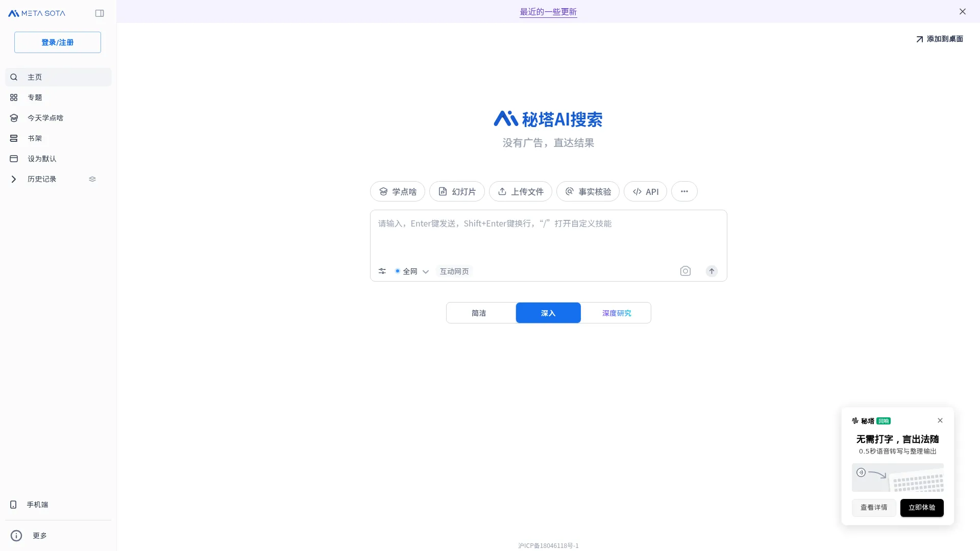
Task: Select 设为默认 in sidebar
Action: [58, 159]
